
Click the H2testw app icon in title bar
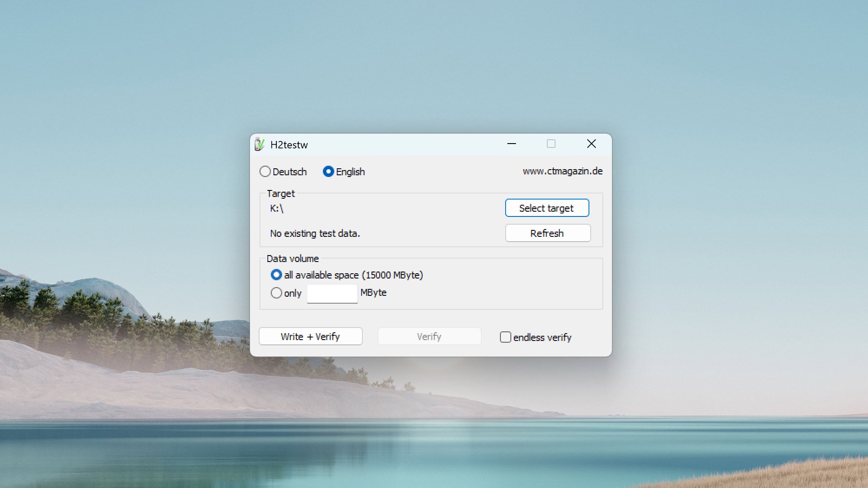pyautogui.click(x=260, y=144)
